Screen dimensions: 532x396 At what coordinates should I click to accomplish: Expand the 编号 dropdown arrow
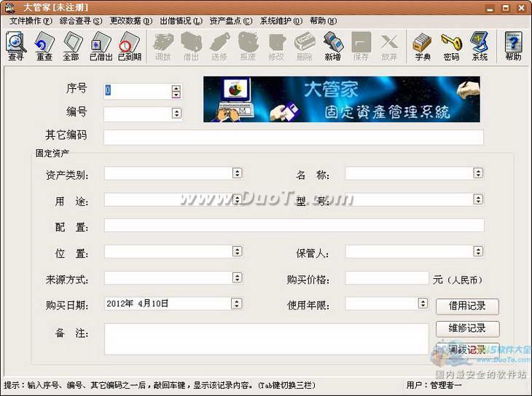click(176, 113)
